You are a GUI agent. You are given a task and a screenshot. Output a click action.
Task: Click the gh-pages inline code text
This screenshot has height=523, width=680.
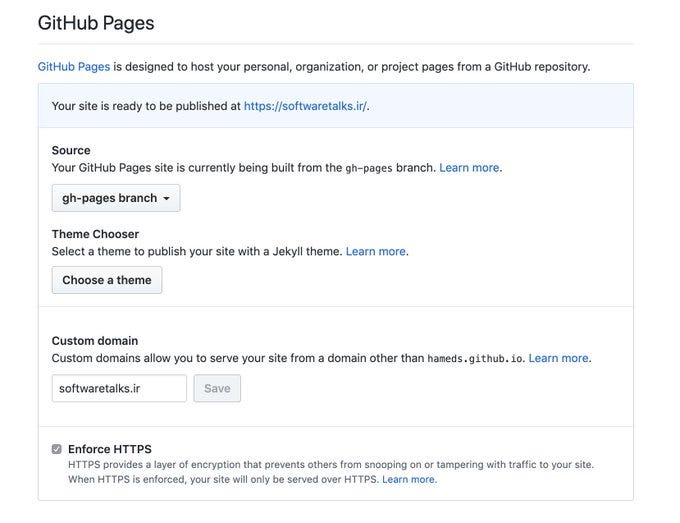pyautogui.click(x=369, y=168)
